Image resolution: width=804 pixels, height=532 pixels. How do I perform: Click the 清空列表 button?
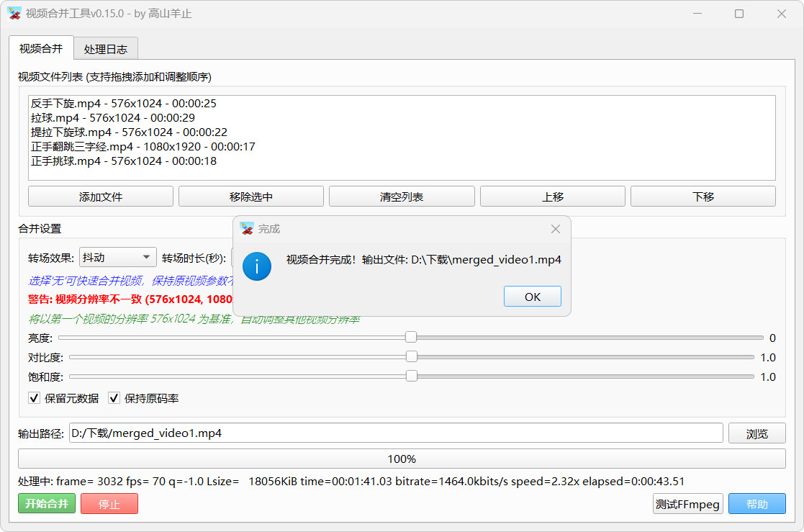[x=402, y=197]
